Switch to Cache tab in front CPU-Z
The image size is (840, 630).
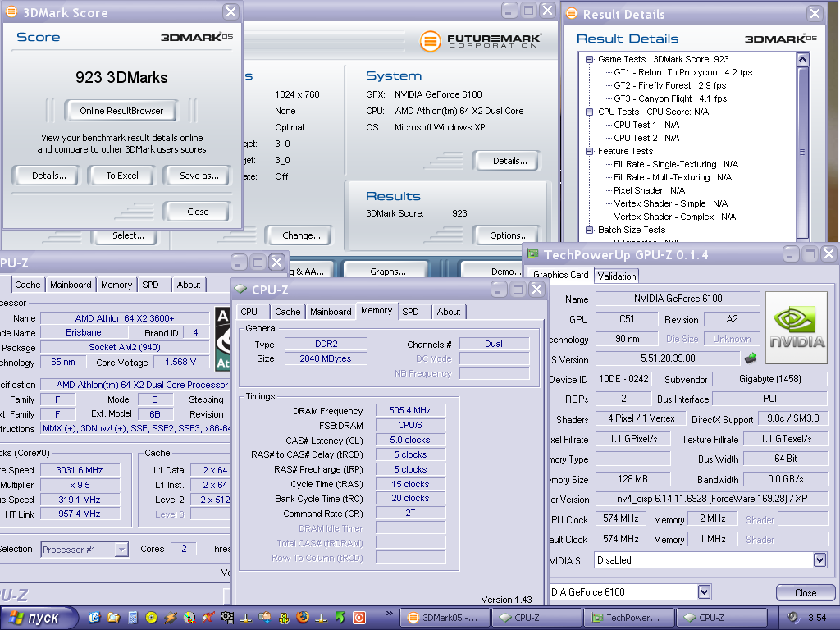coord(288,312)
